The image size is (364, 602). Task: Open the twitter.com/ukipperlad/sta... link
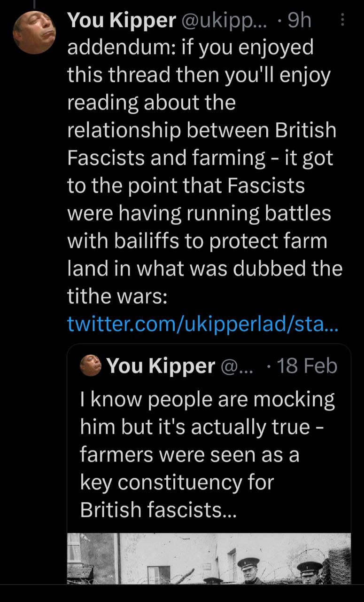click(202, 324)
